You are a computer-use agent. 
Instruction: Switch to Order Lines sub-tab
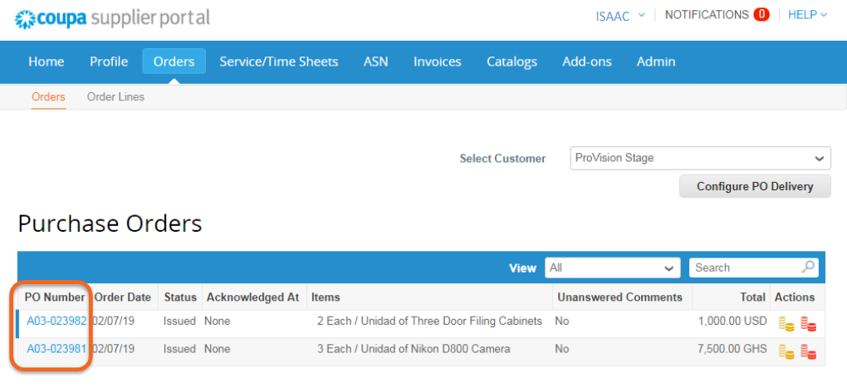click(x=116, y=97)
